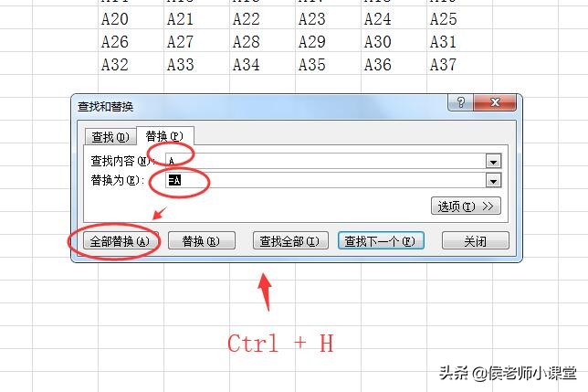Image resolution: width=588 pixels, height=392 pixels.
Task: Select cell containing A20
Action: click(131, 18)
